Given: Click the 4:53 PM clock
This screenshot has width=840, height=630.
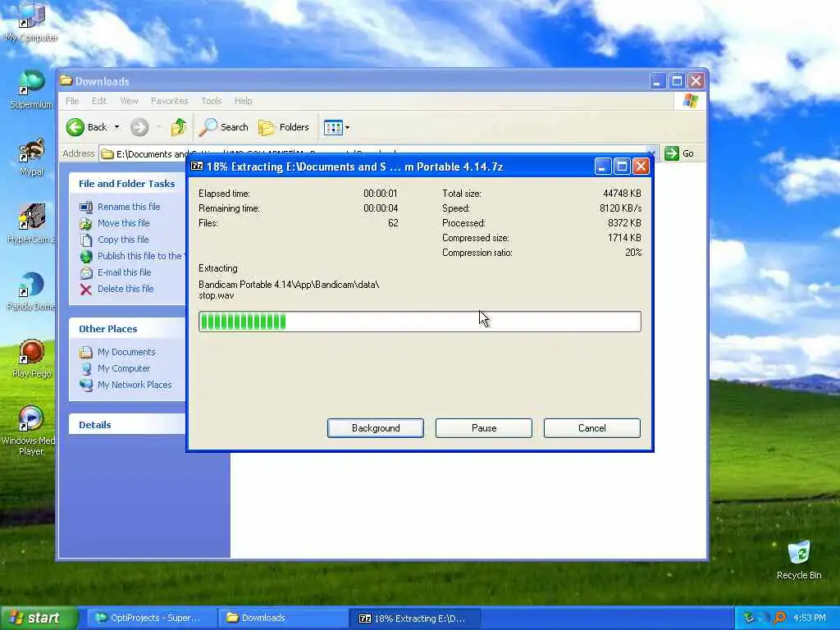Looking at the screenshot, I should tap(810, 619).
